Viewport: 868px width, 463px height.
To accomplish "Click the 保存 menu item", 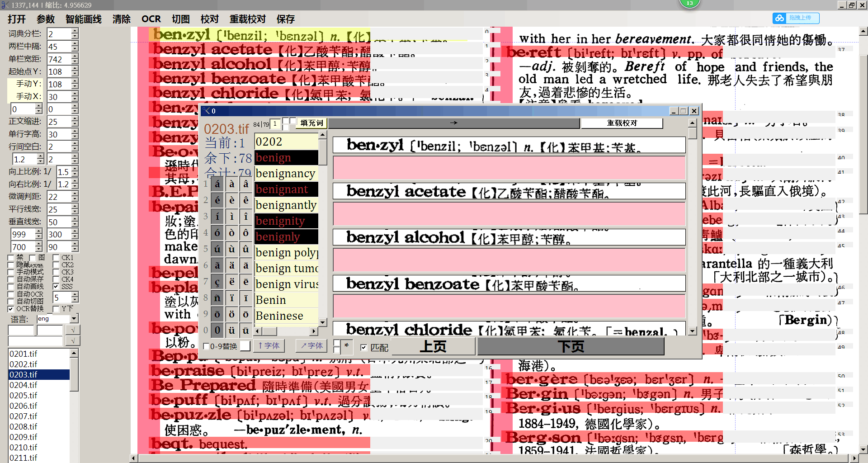I will (x=286, y=19).
